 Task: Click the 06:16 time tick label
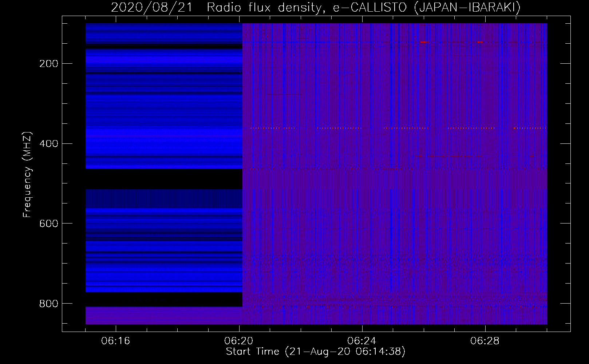(x=116, y=341)
